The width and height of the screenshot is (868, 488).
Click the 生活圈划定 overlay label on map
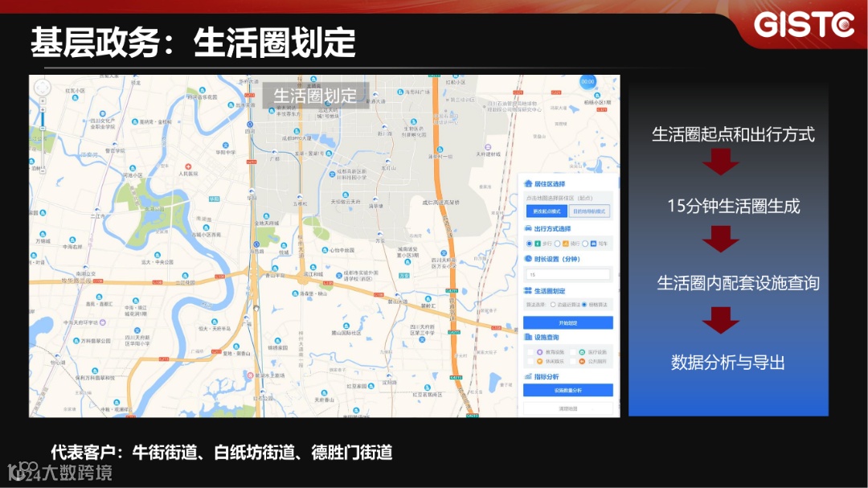coord(315,96)
